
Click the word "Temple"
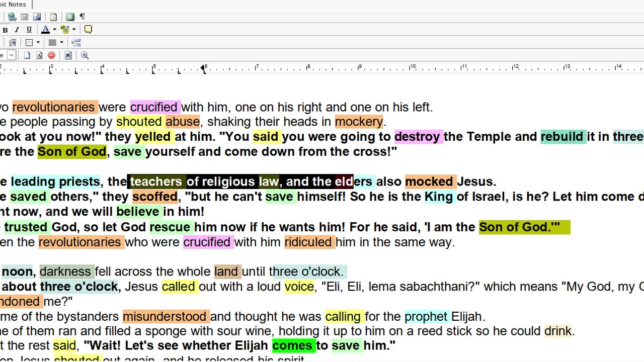[489, 137]
